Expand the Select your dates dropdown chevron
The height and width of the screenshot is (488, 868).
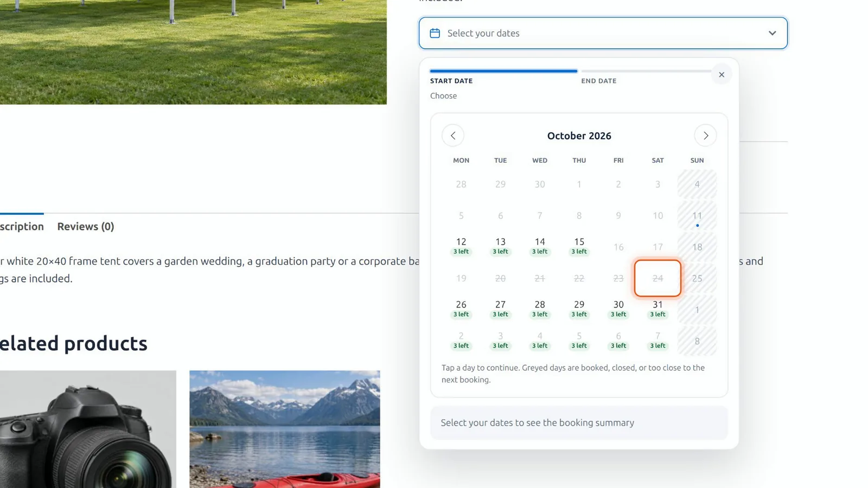click(x=772, y=33)
